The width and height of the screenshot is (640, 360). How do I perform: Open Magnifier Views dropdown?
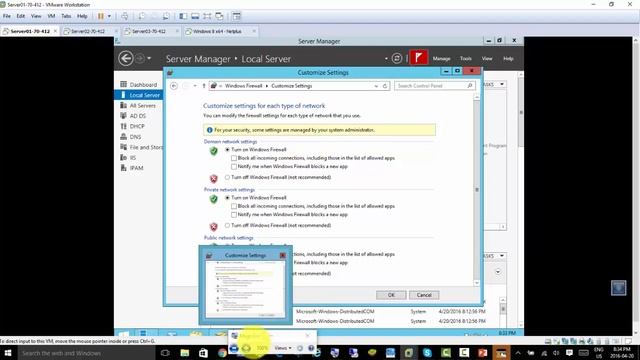coord(283,348)
